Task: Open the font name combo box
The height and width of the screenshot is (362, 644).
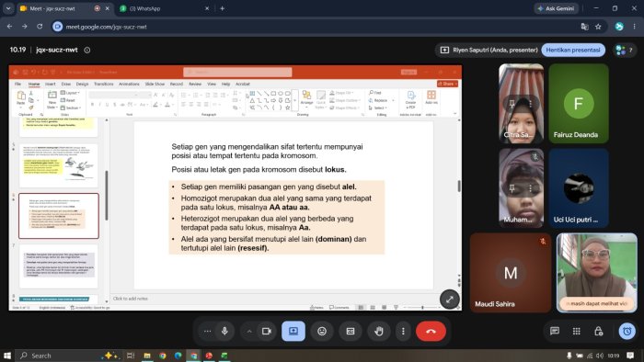Action: coord(113,95)
